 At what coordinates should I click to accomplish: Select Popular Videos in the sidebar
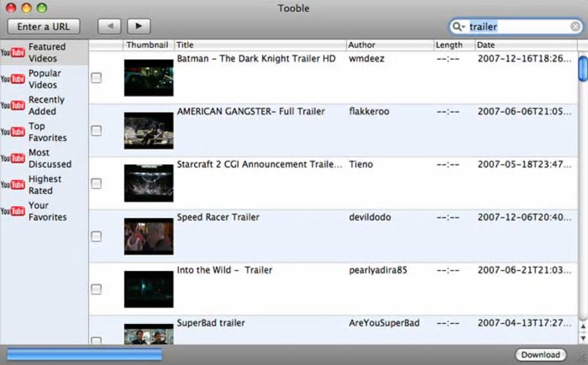[44, 79]
